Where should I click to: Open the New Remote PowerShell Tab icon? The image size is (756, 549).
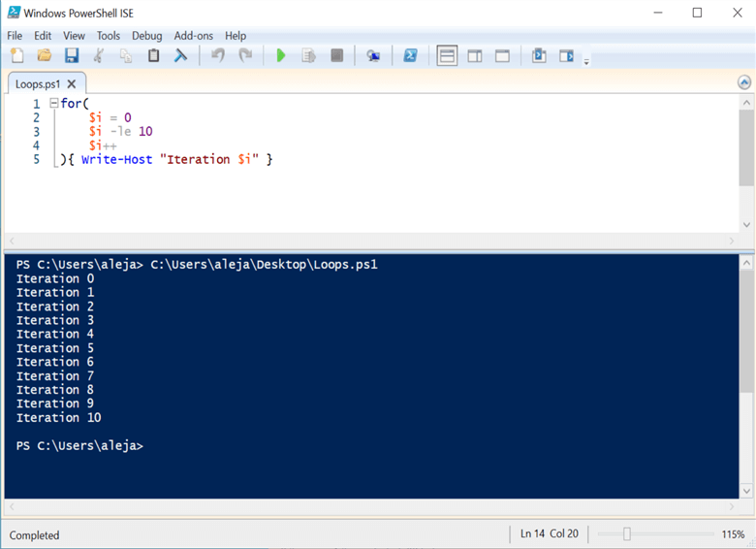(373, 56)
